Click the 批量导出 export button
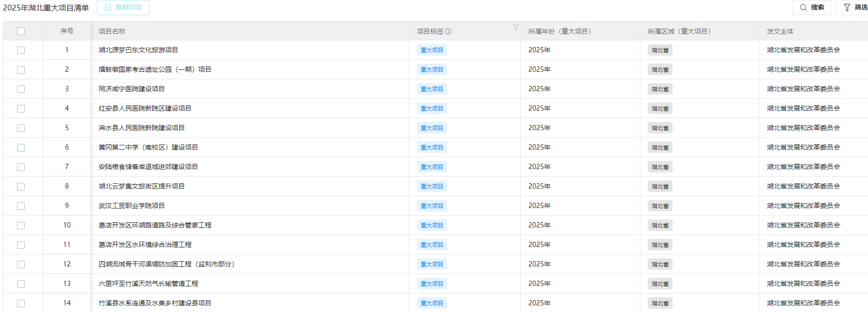The width and height of the screenshot is (868, 312). click(123, 8)
